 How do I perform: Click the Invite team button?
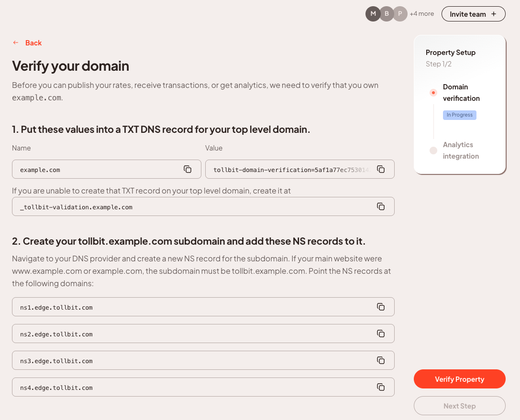474,14
